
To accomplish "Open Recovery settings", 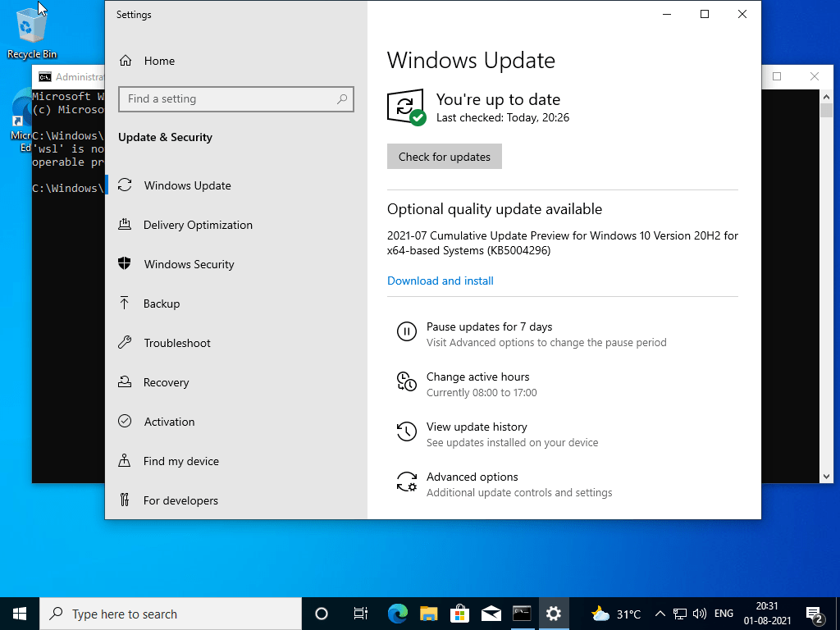I will pyautogui.click(x=166, y=382).
